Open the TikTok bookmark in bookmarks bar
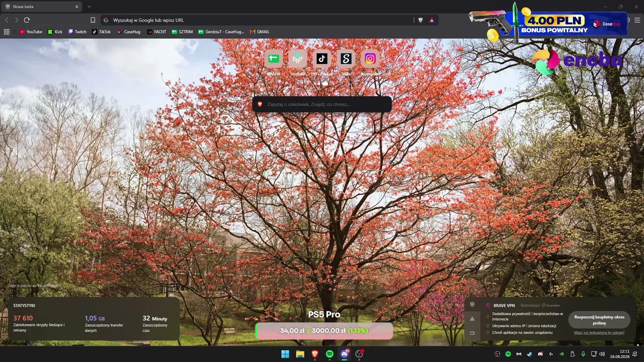The height and width of the screenshot is (362, 644). [101, 32]
